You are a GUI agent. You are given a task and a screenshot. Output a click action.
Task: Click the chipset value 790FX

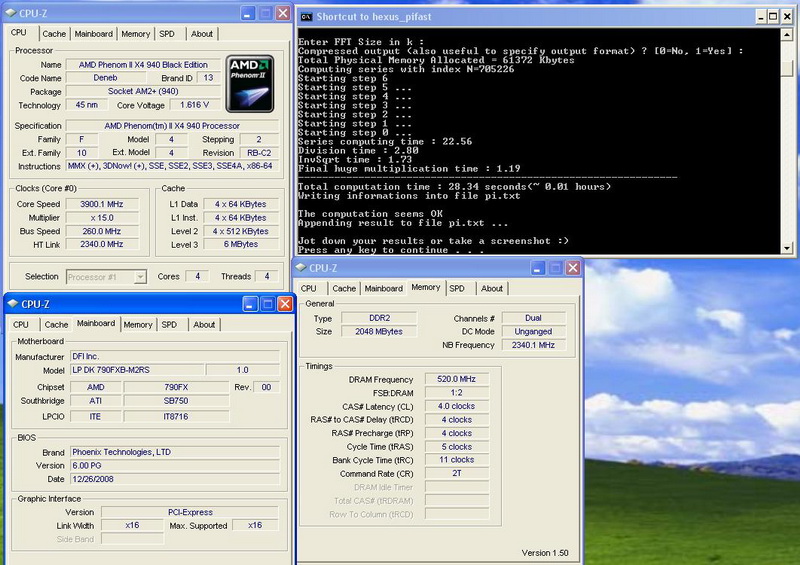pyautogui.click(x=176, y=387)
